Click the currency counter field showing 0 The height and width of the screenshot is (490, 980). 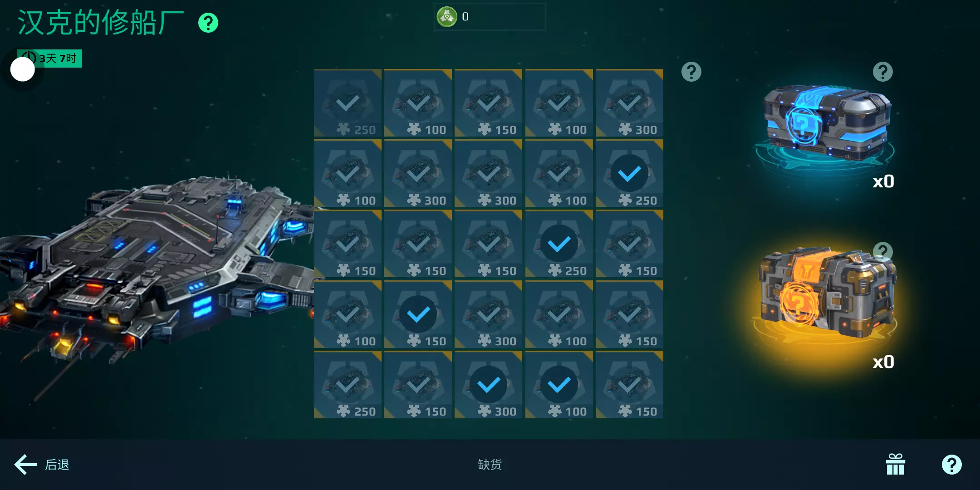click(490, 17)
